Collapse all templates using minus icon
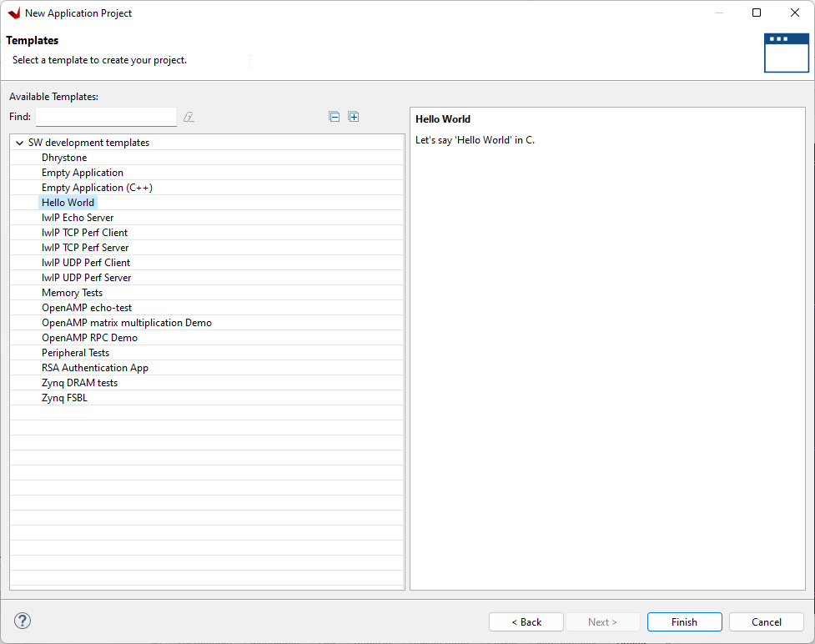The height and width of the screenshot is (644, 815). pos(335,117)
